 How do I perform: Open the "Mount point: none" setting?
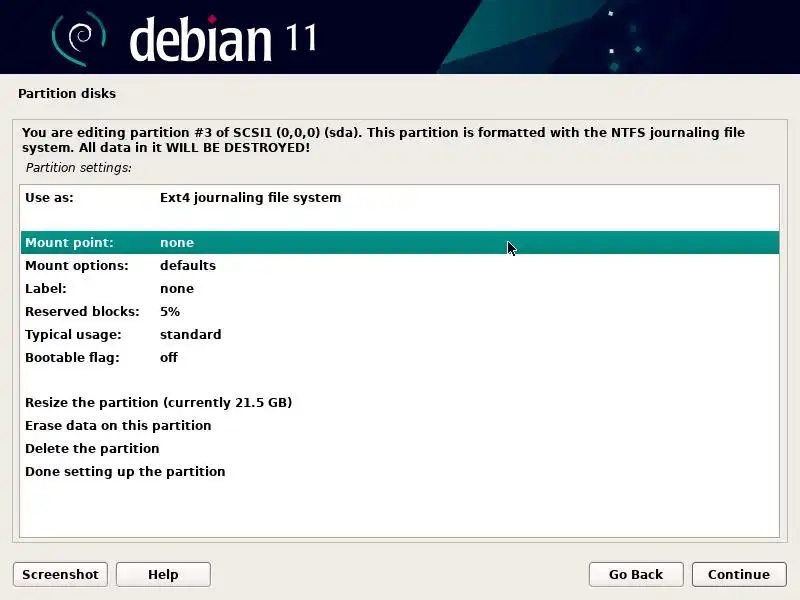pyautogui.click(x=399, y=242)
